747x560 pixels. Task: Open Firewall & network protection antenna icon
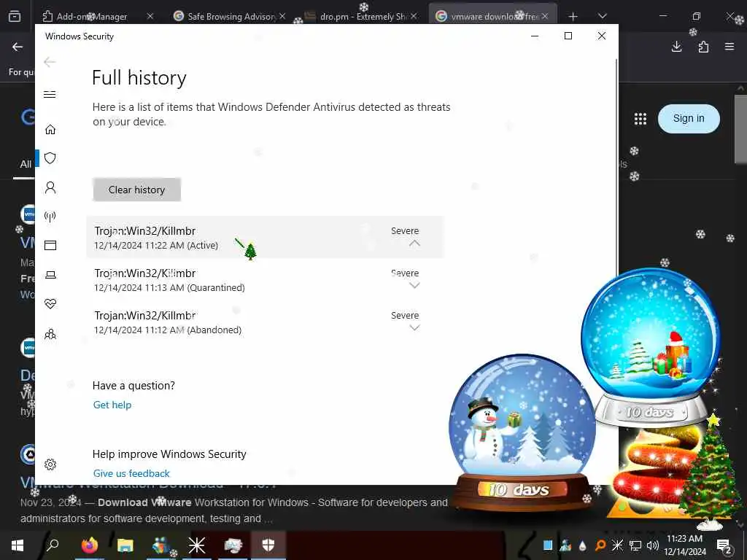50,217
